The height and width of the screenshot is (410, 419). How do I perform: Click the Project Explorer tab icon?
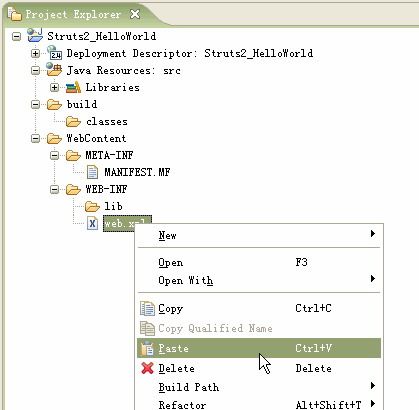pyautogui.click(x=14, y=14)
